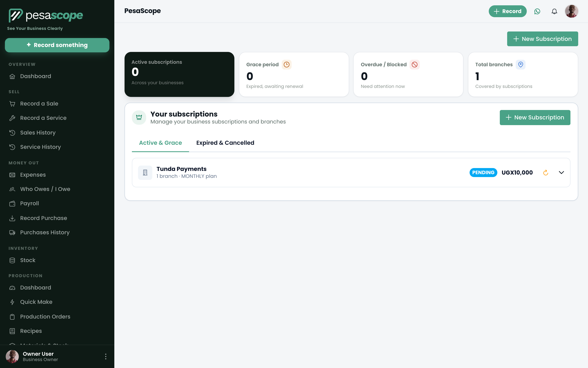Click the Overdue / Blocked ban icon

[414, 64]
